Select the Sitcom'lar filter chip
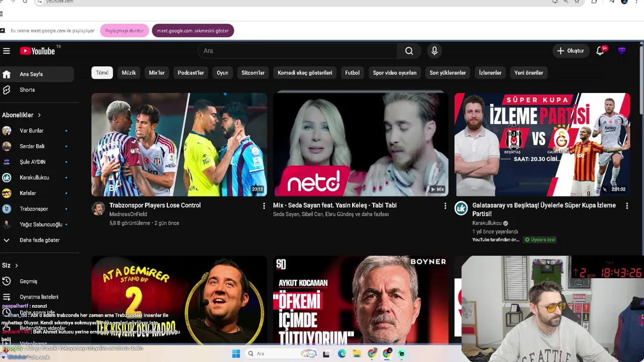This screenshot has width=644, height=362. (253, 73)
